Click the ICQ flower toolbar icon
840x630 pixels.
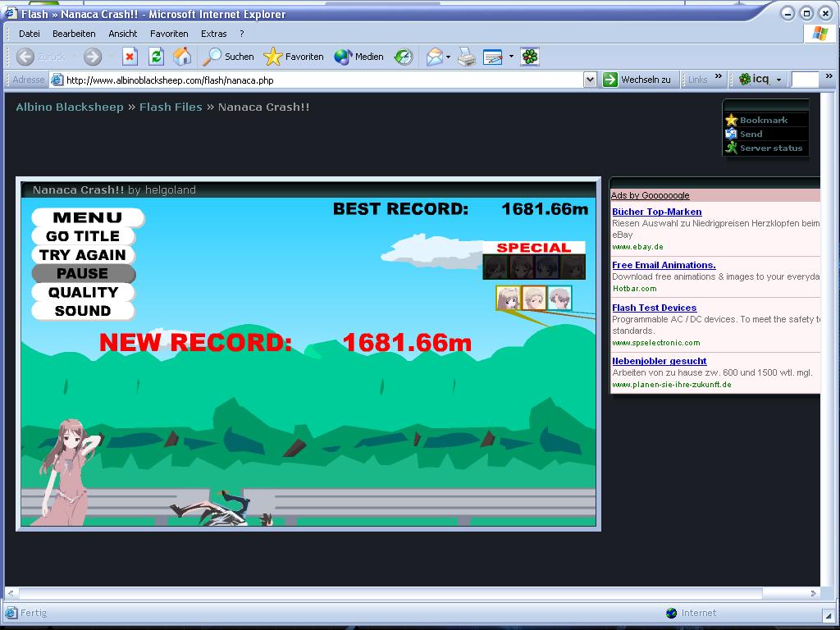(x=529, y=57)
